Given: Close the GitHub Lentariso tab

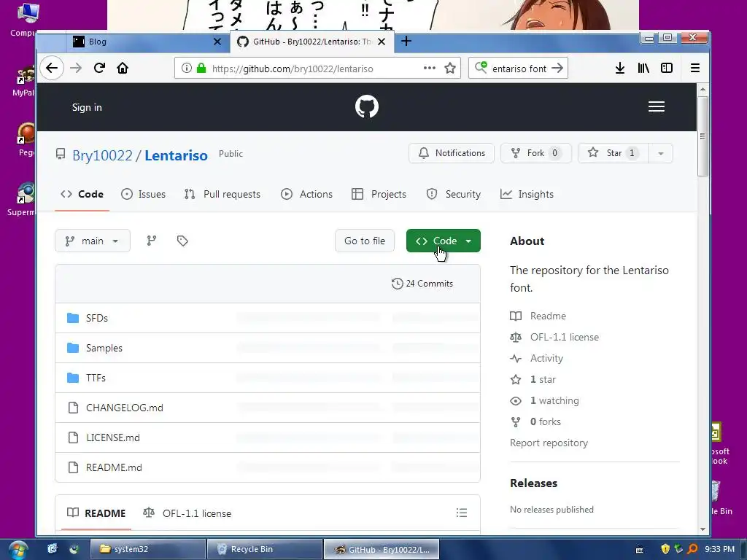Looking at the screenshot, I should pos(382,42).
